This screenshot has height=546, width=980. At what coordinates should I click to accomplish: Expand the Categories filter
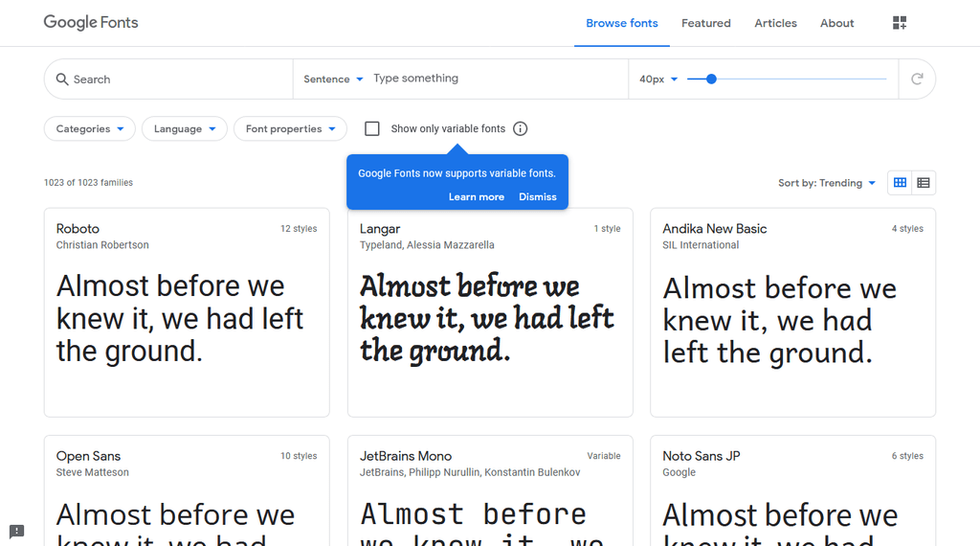pyautogui.click(x=89, y=129)
